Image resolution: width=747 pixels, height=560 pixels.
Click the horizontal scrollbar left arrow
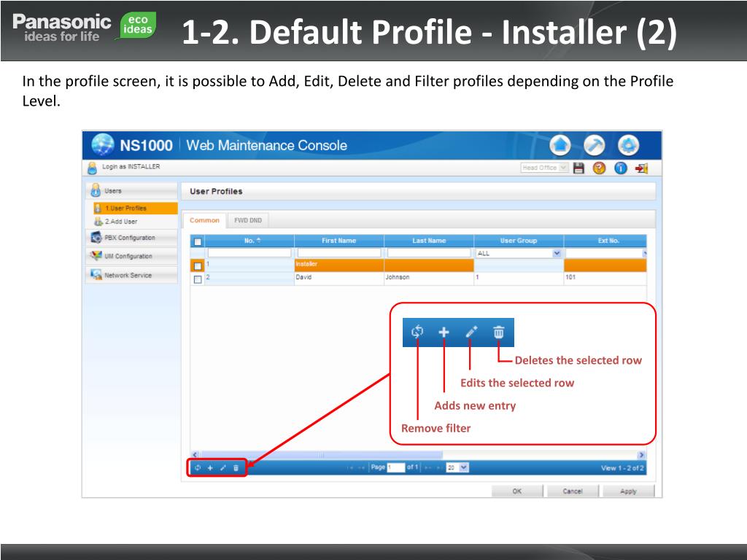point(195,455)
